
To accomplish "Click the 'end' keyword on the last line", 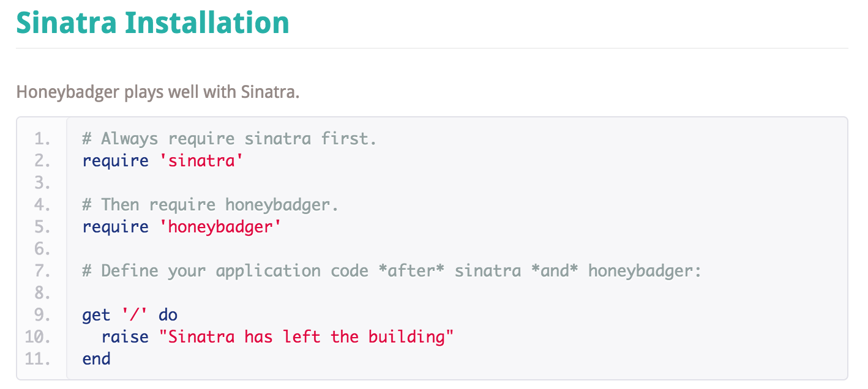I will [x=97, y=358].
